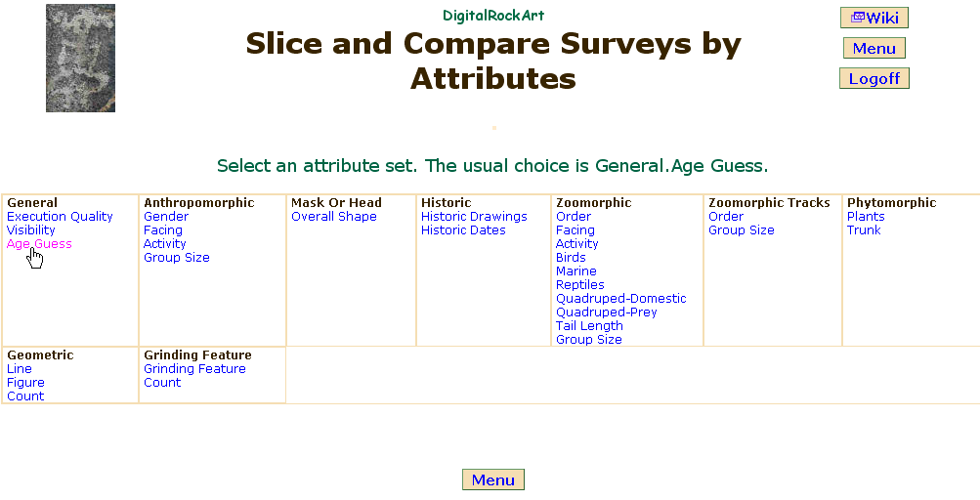Open the Overall Shape link
Screen dimensions: 980x500
tap(333, 217)
